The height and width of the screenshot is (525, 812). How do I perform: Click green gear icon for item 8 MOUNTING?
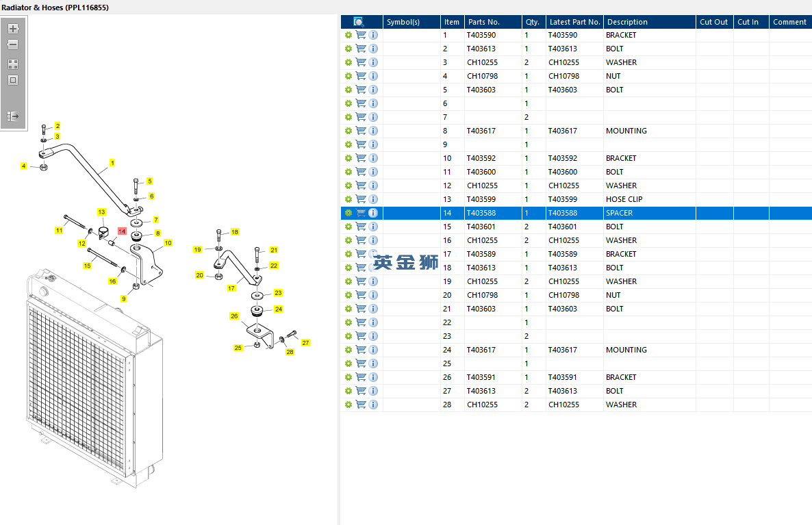(x=348, y=131)
